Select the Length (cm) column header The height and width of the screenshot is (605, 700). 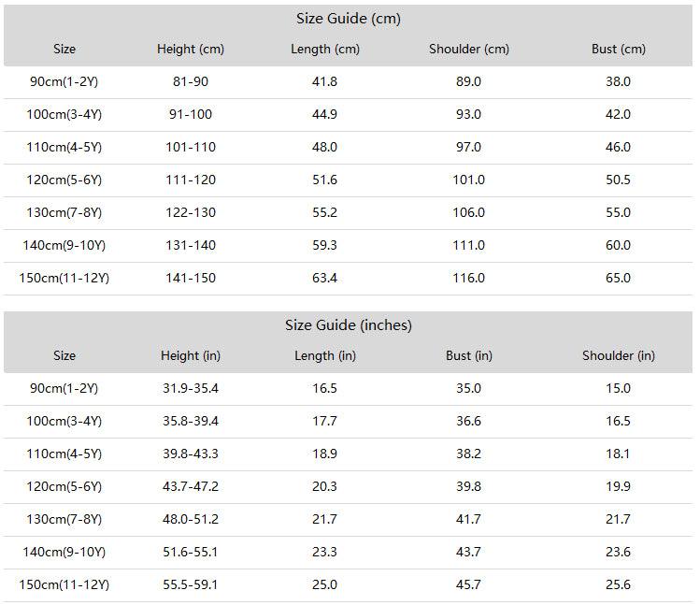(x=325, y=50)
